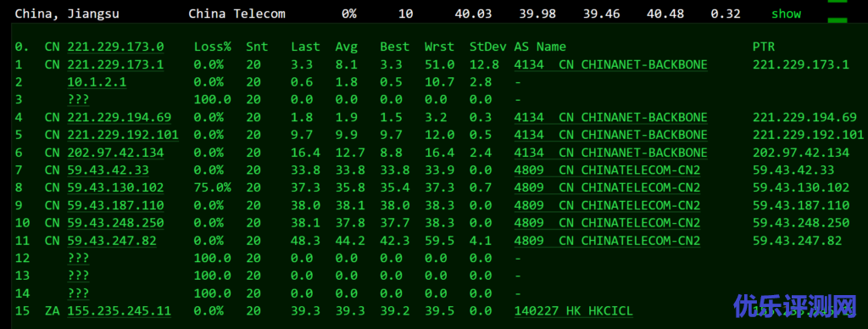Open the IP link 59.43.187.110

[x=115, y=205]
